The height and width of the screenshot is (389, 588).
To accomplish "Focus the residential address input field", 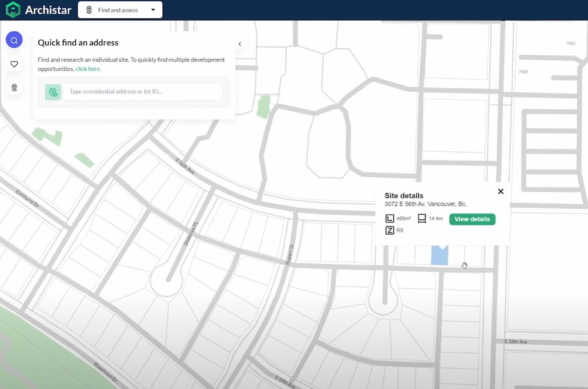I will [143, 92].
